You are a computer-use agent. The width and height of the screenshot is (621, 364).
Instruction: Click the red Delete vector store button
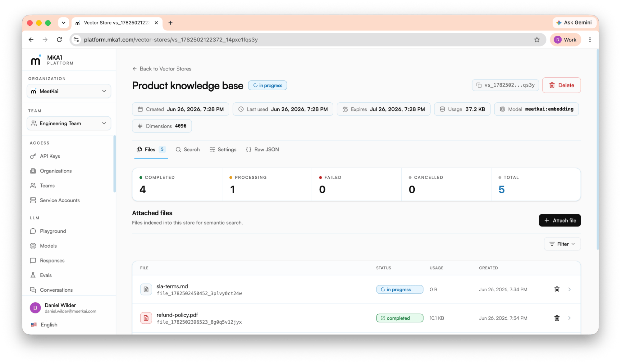click(x=561, y=85)
